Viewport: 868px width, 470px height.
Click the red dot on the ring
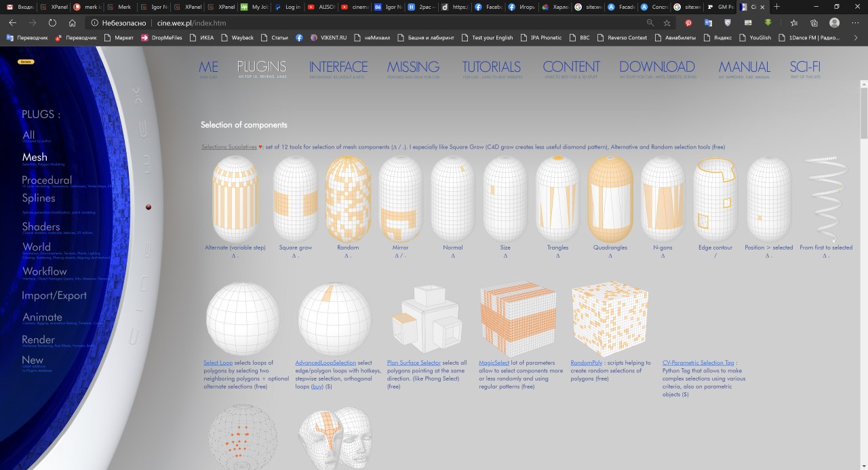(x=148, y=207)
